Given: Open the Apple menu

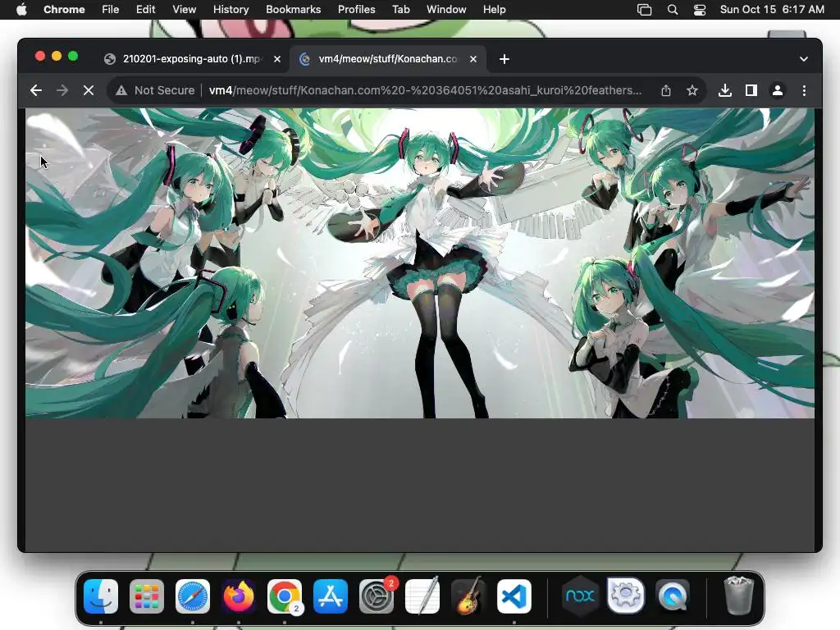Looking at the screenshot, I should pyautogui.click(x=21, y=9).
